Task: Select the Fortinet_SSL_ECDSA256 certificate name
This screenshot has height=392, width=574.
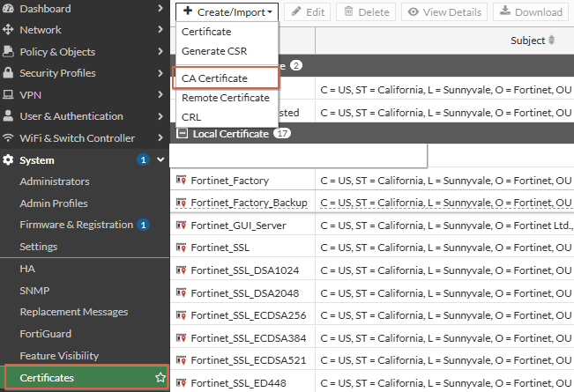Action: (x=249, y=315)
